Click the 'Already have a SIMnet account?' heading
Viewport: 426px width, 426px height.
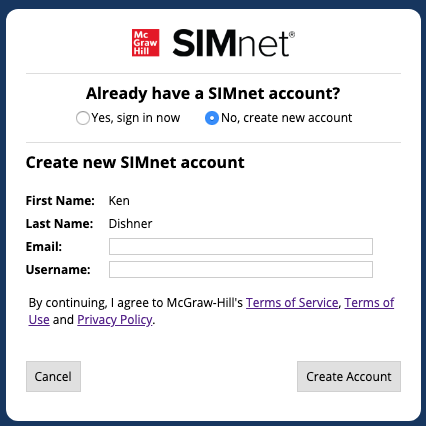(213, 94)
